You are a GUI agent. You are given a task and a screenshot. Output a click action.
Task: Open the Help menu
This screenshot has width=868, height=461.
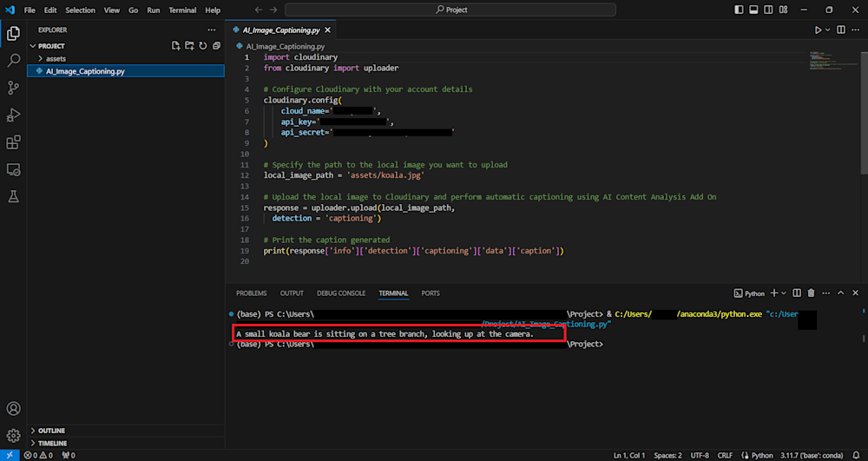click(213, 10)
